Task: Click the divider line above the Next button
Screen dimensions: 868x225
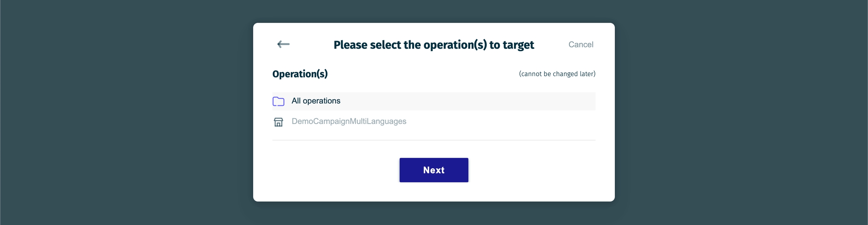Action: click(434, 140)
